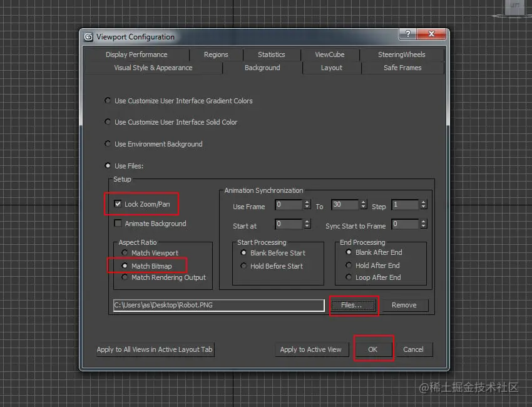Select Blank Before Start option
Screen dimensions: 532x407
[x=243, y=252]
